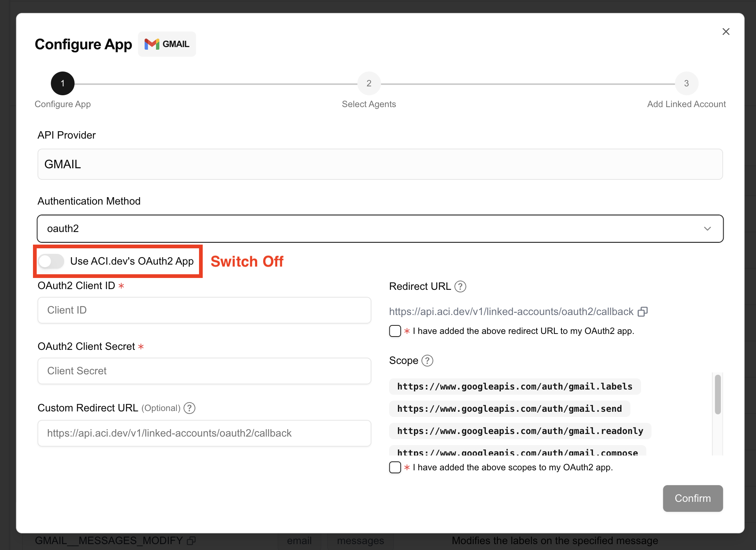Focus the OAuth2 Client ID field
The width and height of the screenshot is (756, 550).
click(x=204, y=310)
